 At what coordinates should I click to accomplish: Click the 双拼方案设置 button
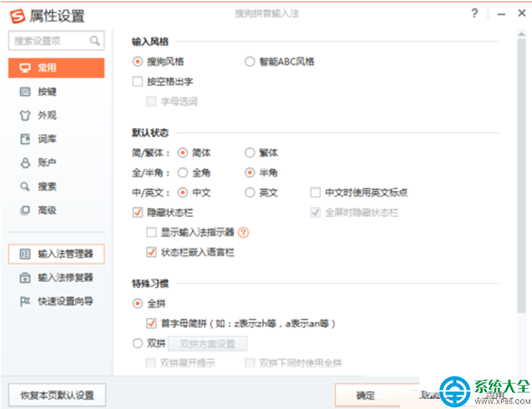pyautogui.click(x=207, y=344)
